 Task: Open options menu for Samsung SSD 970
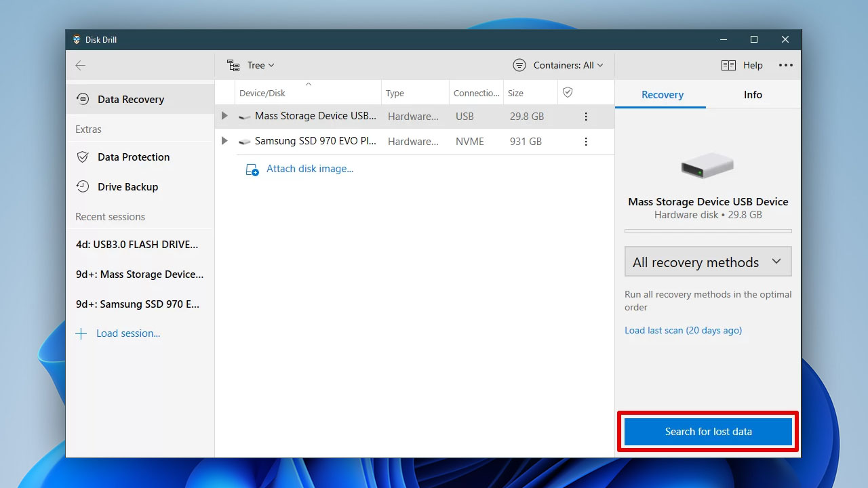pos(586,142)
